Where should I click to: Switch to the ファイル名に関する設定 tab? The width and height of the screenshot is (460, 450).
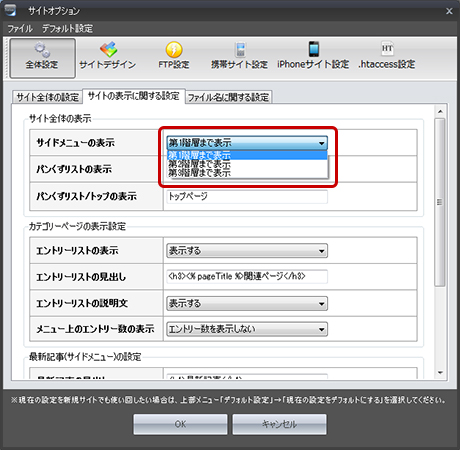pyautogui.click(x=228, y=97)
